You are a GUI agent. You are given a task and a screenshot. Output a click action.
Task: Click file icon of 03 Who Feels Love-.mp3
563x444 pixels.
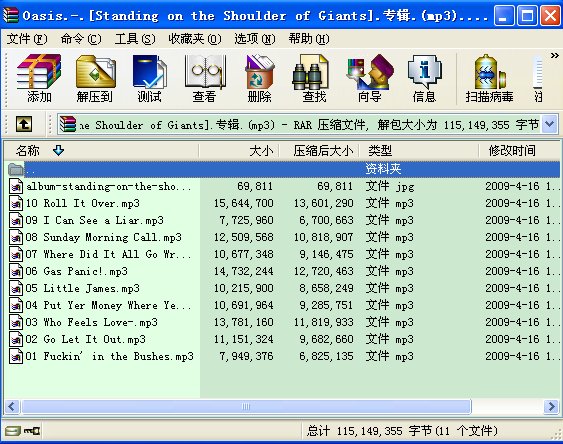[x=16, y=323]
